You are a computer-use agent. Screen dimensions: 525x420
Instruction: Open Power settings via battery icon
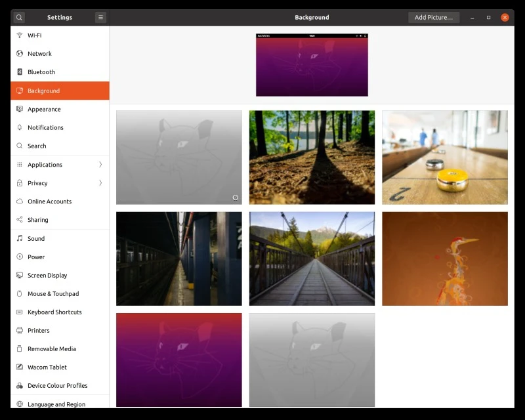coord(19,257)
